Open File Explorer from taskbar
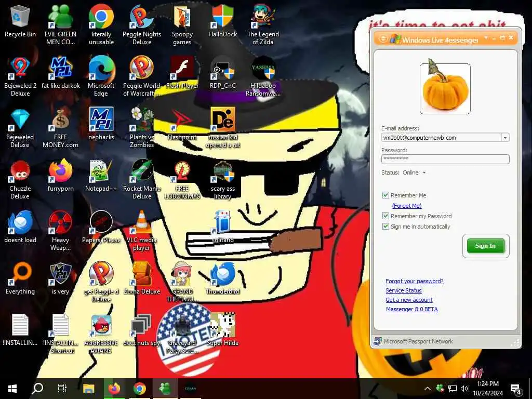Image resolution: width=532 pixels, height=399 pixels. [88, 389]
